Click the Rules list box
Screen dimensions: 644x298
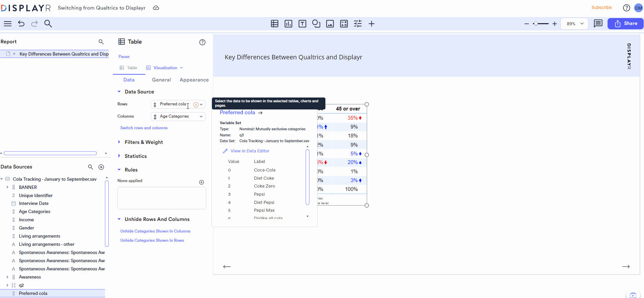pyautogui.click(x=162, y=198)
